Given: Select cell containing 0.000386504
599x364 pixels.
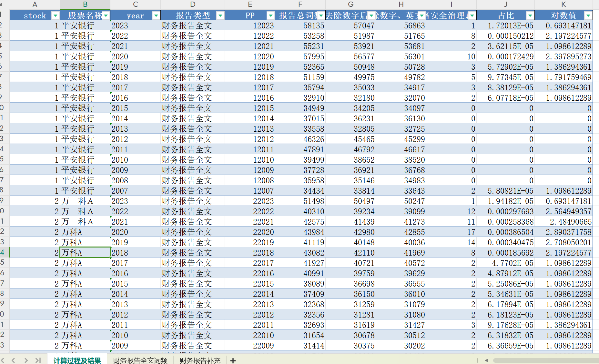Looking at the screenshot, I should pos(506,232).
